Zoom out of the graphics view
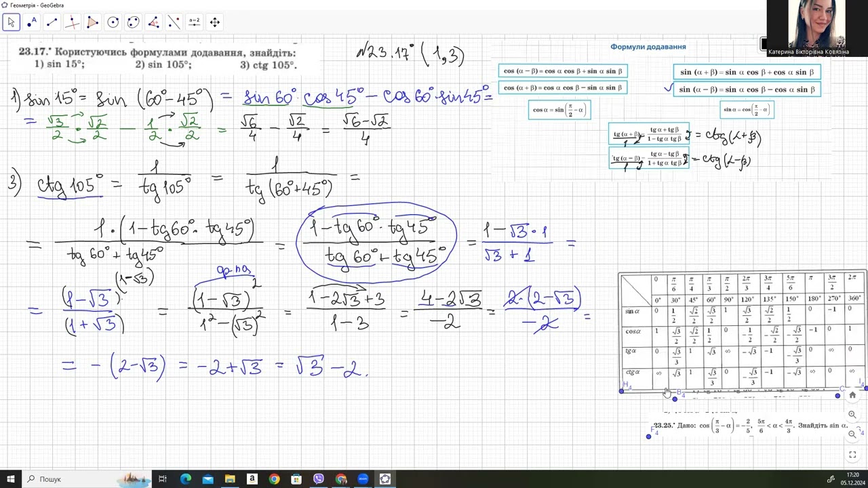The image size is (868, 488). click(852, 434)
